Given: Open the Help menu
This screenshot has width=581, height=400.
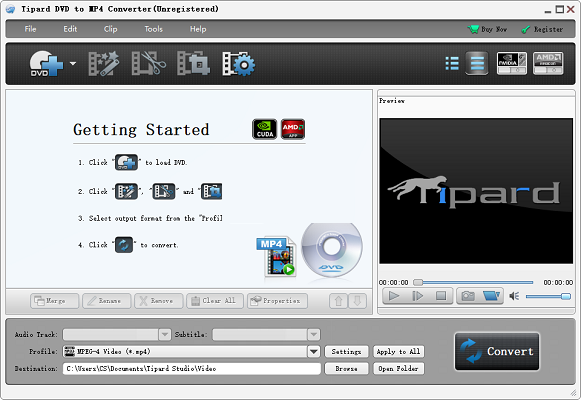Looking at the screenshot, I should click(198, 29).
